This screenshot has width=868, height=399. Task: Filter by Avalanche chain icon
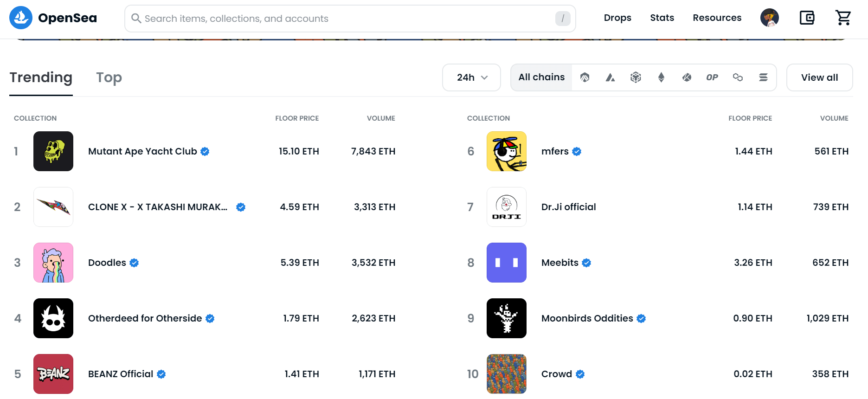tap(610, 77)
